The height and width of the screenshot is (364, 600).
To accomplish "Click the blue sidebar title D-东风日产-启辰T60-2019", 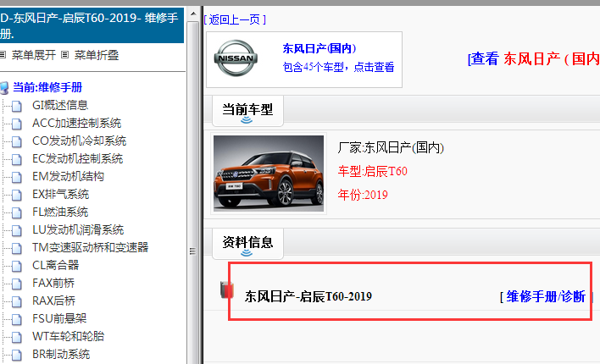I will (92, 25).
